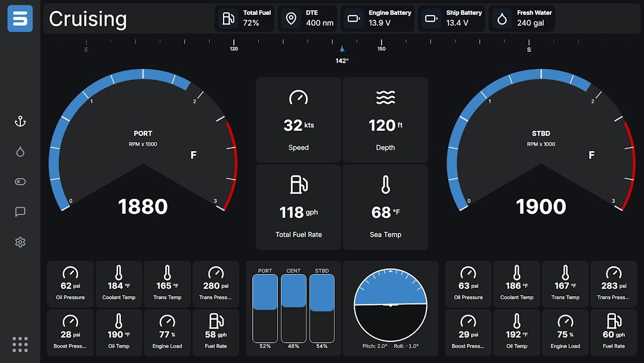The width and height of the screenshot is (644, 363).
Task: Open the switches toggle sidebar icon
Action: (x=20, y=181)
